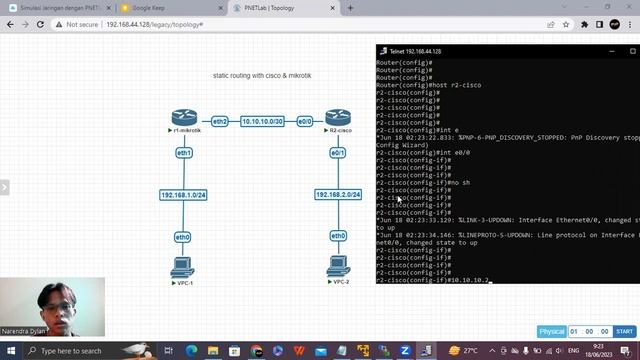The height and width of the screenshot is (360, 640).
Task: Show hidden system tray icons
Action: point(492,351)
